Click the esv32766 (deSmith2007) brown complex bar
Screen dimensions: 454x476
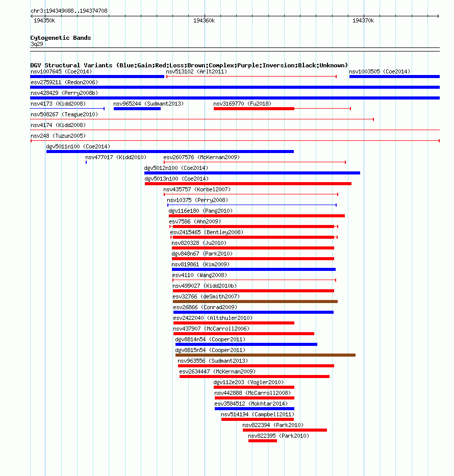coord(255,302)
